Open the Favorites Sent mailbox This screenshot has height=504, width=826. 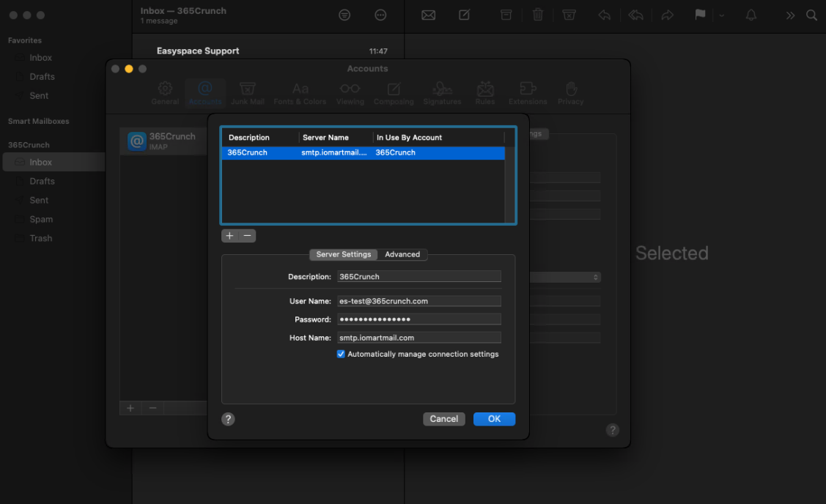[x=39, y=95]
